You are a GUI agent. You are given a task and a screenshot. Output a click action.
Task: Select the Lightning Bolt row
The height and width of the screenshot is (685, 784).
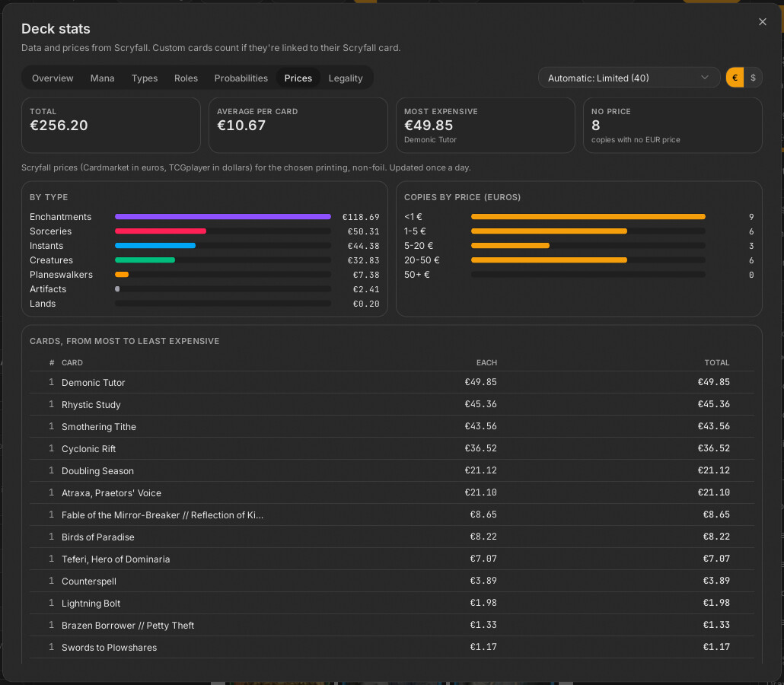point(391,603)
